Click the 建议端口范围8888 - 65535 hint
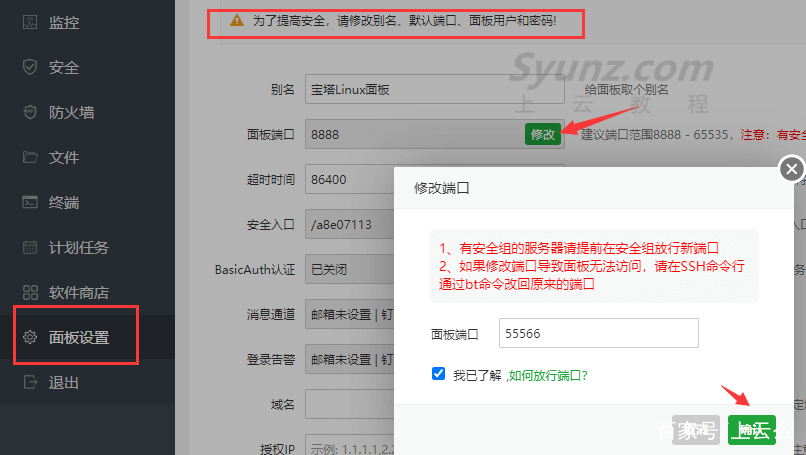This screenshot has height=455, width=806. tap(656, 135)
